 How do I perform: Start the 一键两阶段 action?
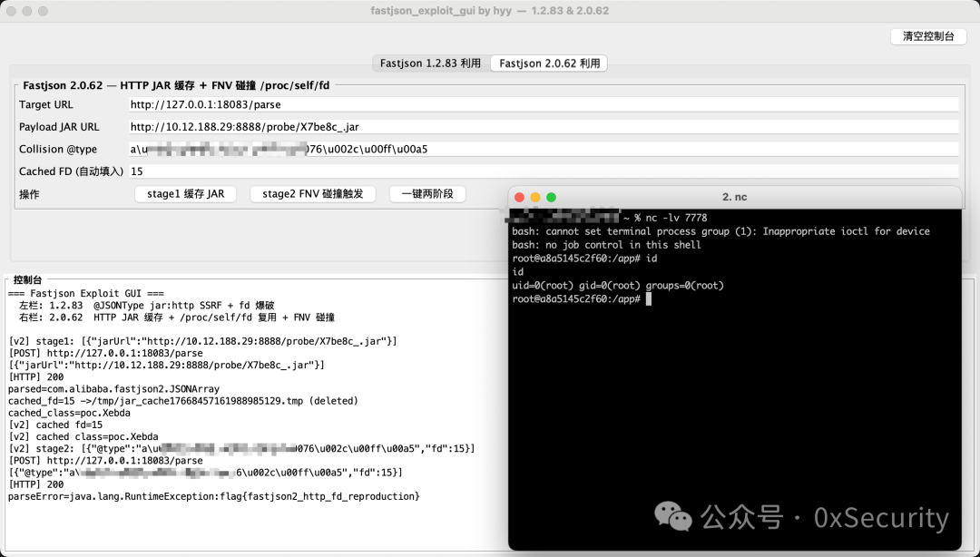click(427, 194)
